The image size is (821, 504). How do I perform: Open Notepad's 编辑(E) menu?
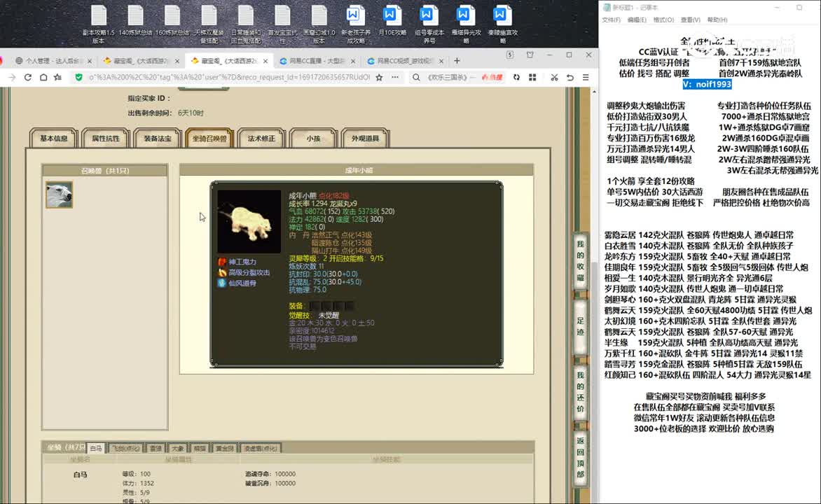637,20
